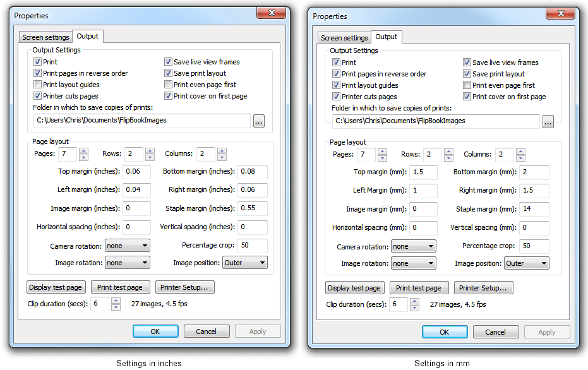Screen dimensions: 588x370
Task: Increase Clip duration spinner in inches dialog
Action: tap(116, 301)
